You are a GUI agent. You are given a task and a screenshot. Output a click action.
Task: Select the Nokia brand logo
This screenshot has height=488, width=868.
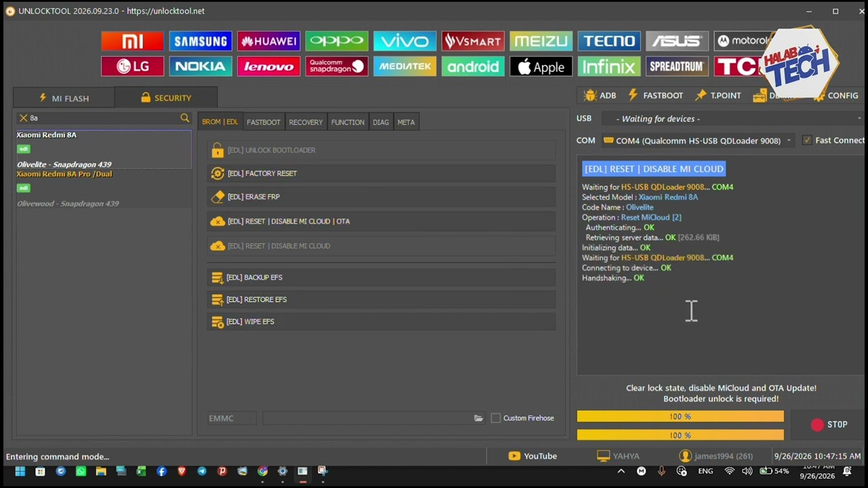coord(200,66)
